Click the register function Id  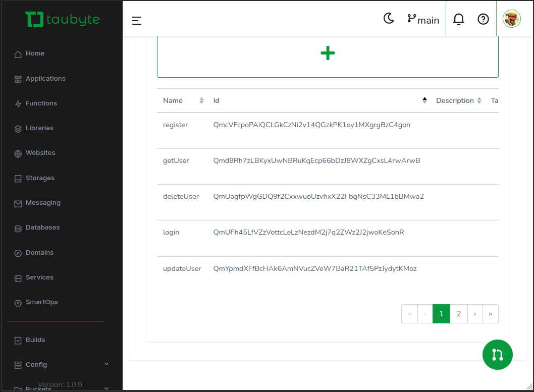(311, 125)
